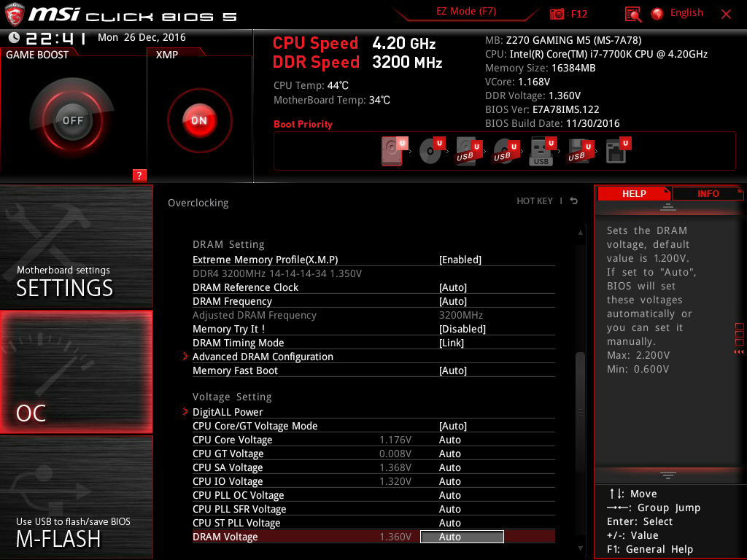Screen dimensions: 747x560
Task: Switch to the HELP tab
Action: click(634, 194)
